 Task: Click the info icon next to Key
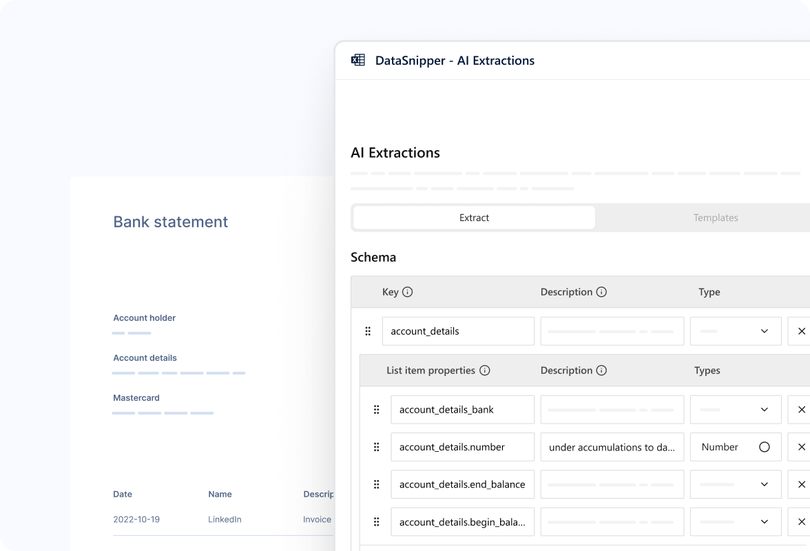click(408, 293)
